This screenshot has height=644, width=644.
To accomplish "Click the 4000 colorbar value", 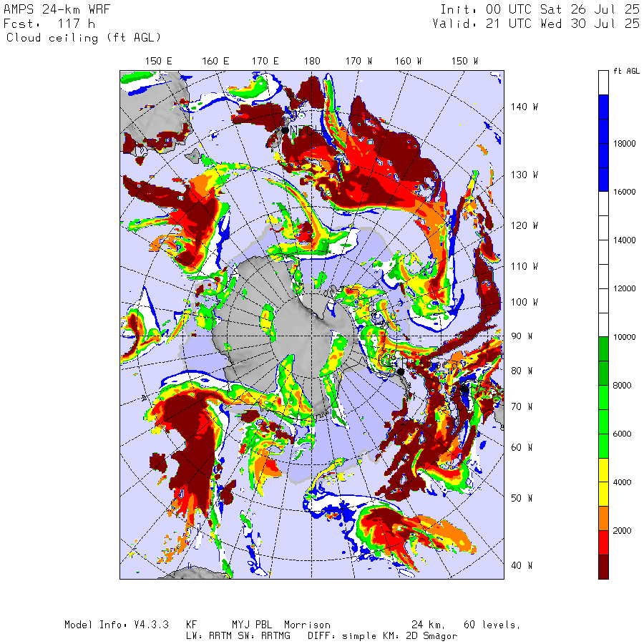I will (622, 482).
